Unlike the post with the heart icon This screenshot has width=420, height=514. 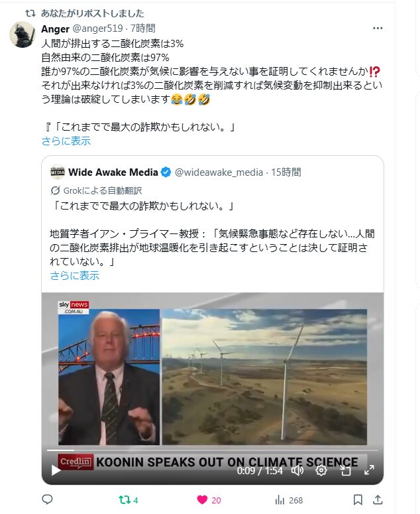[202, 500]
